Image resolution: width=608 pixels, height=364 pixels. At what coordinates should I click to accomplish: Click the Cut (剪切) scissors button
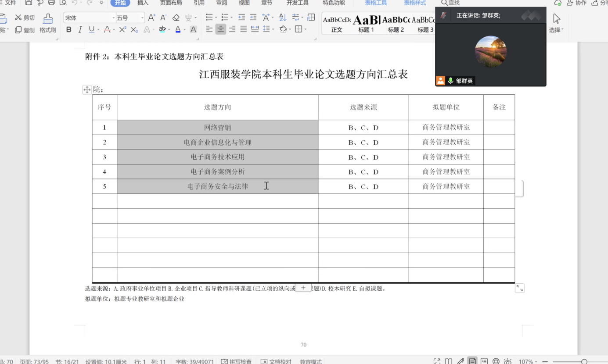click(x=25, y=18)
